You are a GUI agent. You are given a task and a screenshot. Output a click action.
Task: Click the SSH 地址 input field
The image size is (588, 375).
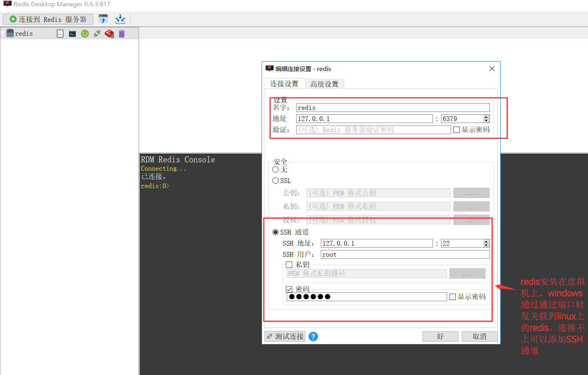[x=376, y=243]
